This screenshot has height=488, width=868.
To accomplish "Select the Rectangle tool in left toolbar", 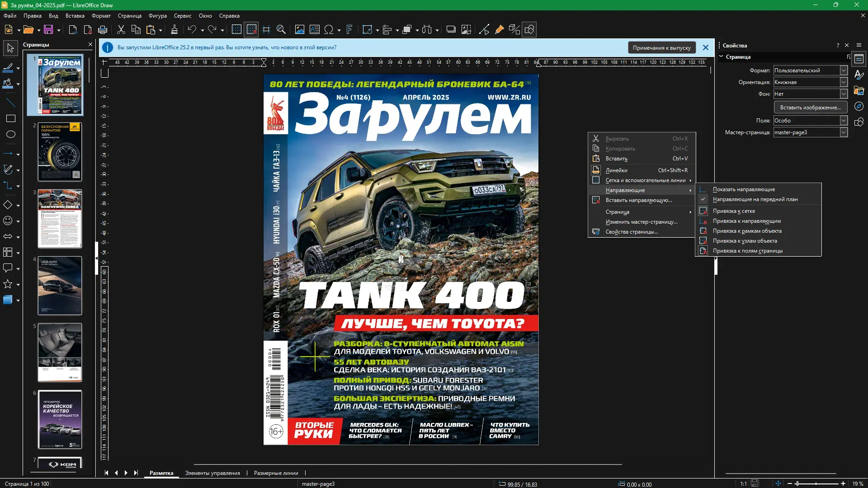I will 11,118.
